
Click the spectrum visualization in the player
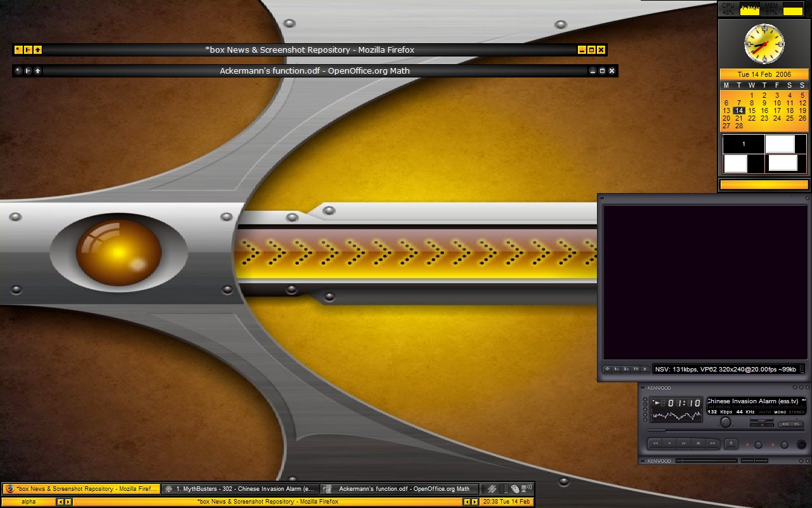(677, 416)
